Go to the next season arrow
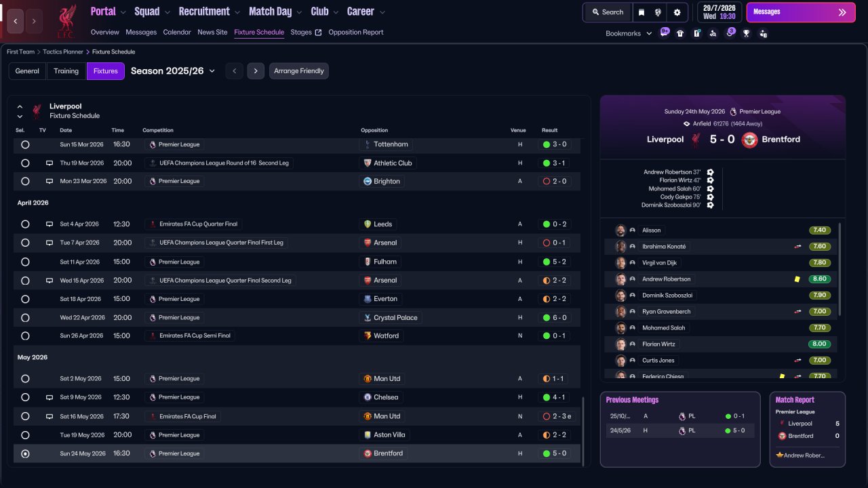868x488 pixels. [256, 71]
